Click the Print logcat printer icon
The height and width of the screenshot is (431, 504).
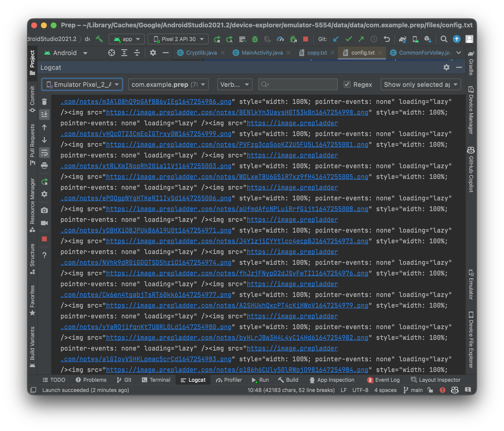point(44,166)
